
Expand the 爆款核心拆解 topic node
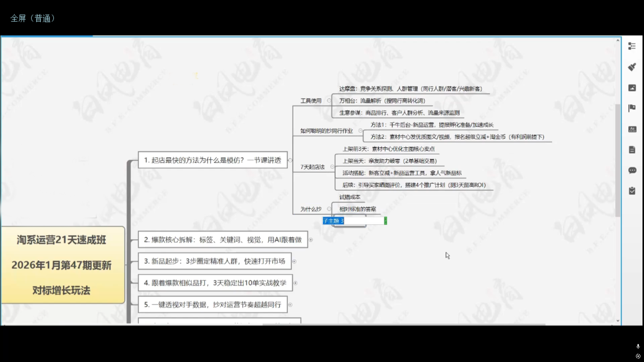[311, 240]
